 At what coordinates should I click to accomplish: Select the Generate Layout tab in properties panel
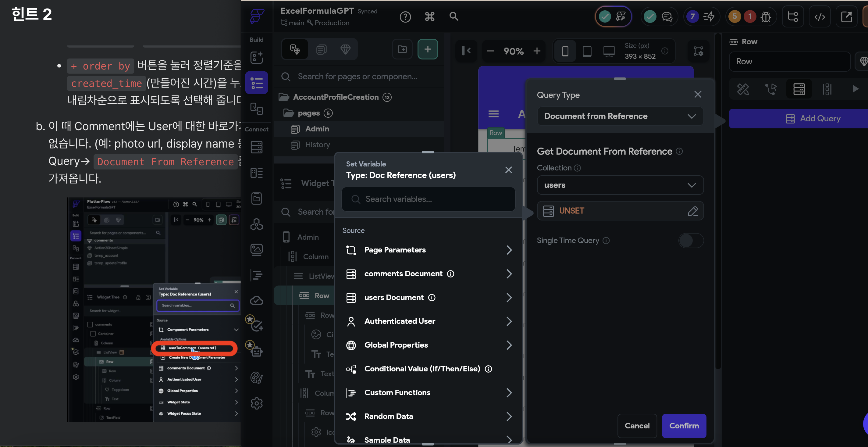click(x=827, y=89)
